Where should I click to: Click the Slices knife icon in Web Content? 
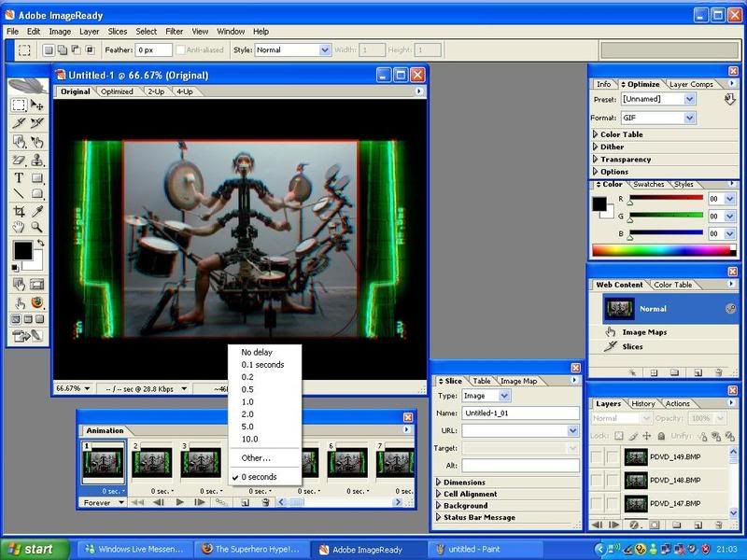[x=611, y=346]
